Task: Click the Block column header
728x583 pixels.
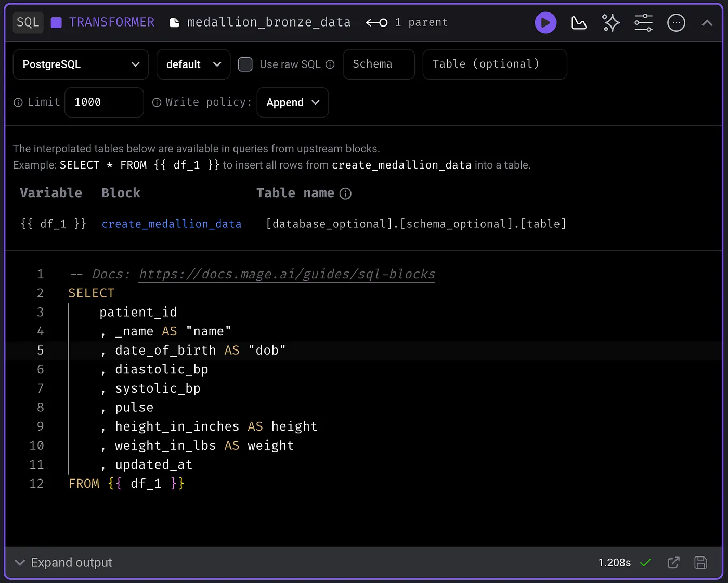Action: (x=121, y=193)
